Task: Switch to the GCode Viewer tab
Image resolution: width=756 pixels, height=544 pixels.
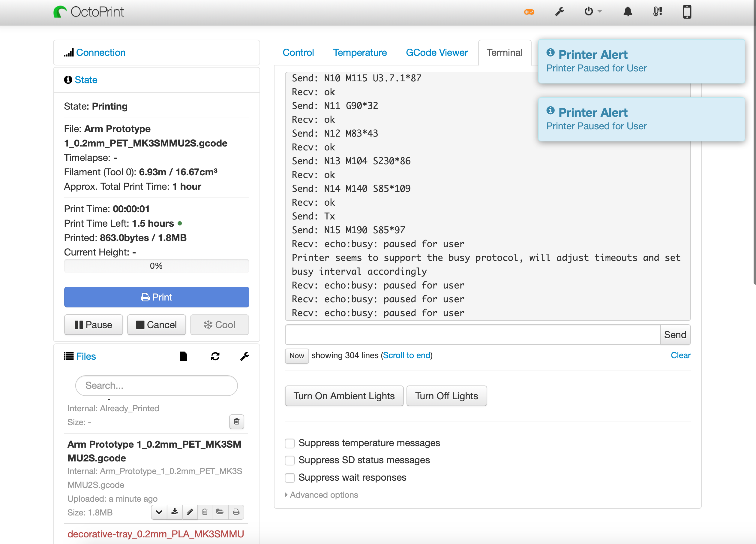Action: coord(437,52)
